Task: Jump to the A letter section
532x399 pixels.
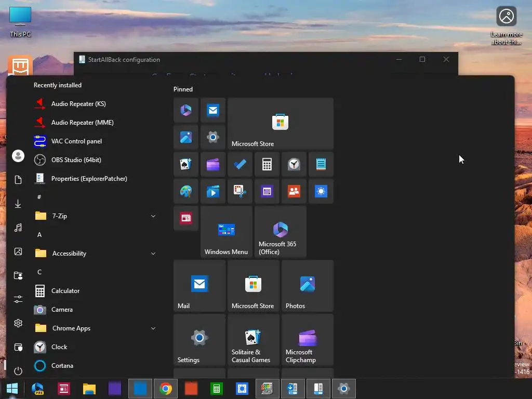Action: 39,235
